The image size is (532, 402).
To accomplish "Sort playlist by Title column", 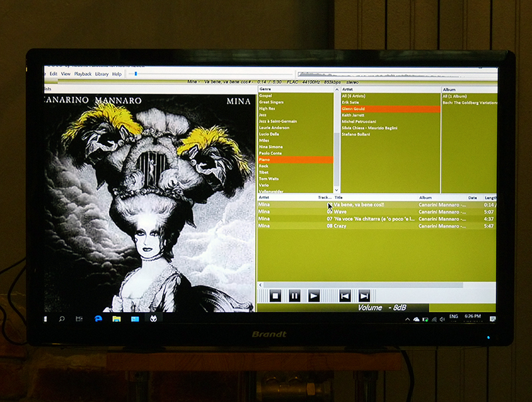I will pos(375,197).
